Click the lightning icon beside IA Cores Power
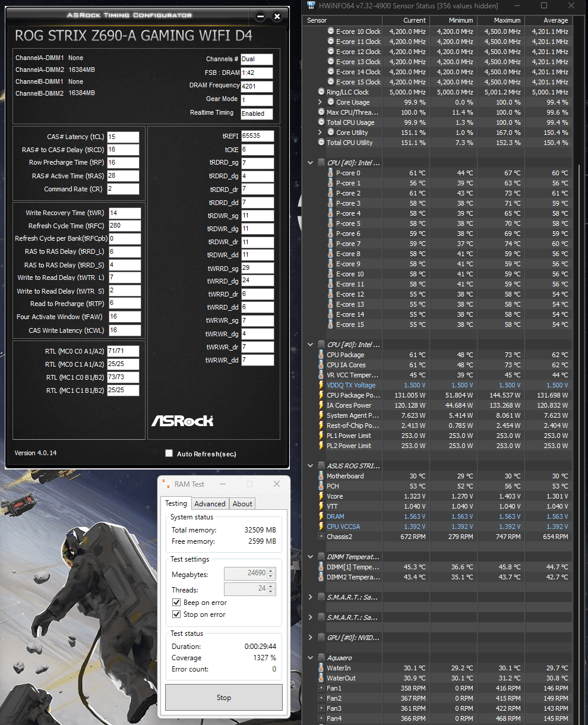Screen dimensions: 588x725 pos(321,405)
